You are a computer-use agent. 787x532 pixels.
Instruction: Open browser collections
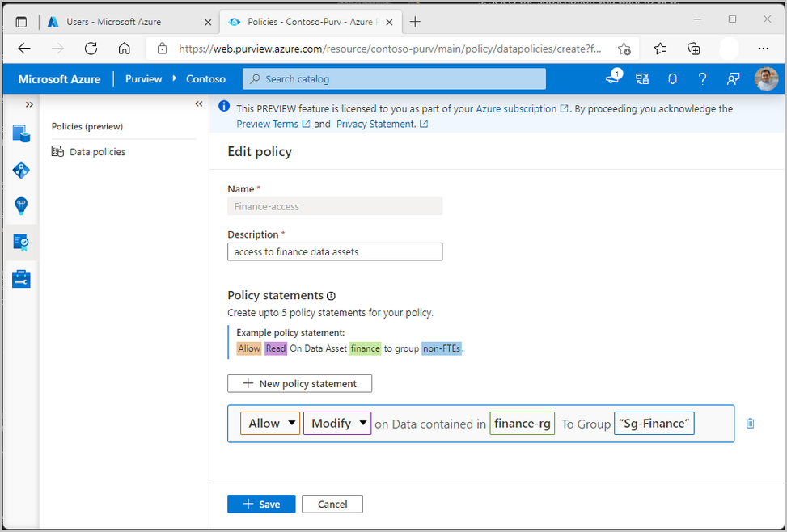click(x=694, y=49)
